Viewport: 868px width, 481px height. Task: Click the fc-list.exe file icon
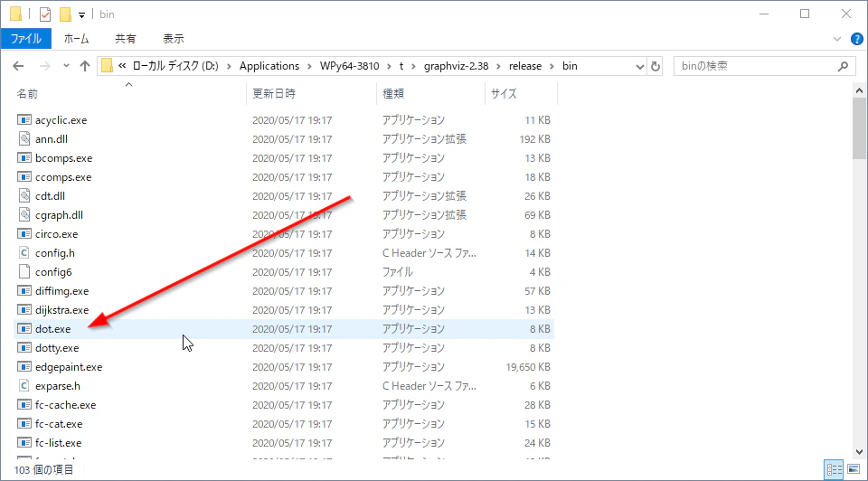24,443
